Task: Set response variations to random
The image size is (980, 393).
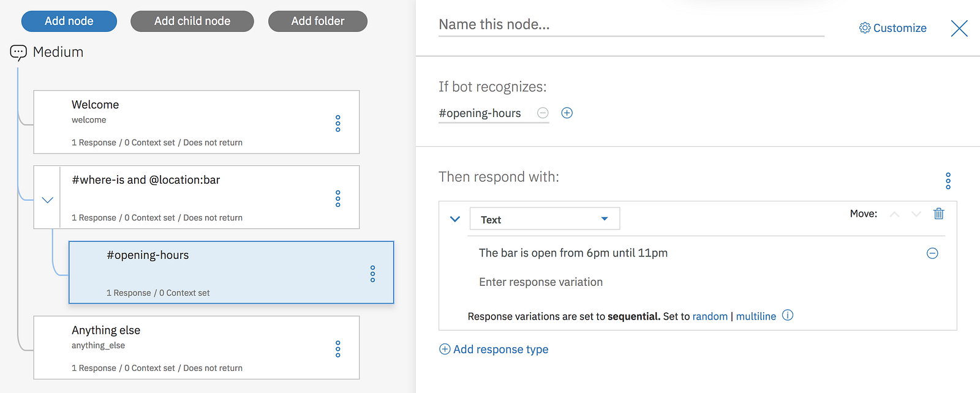Action: 710,316
